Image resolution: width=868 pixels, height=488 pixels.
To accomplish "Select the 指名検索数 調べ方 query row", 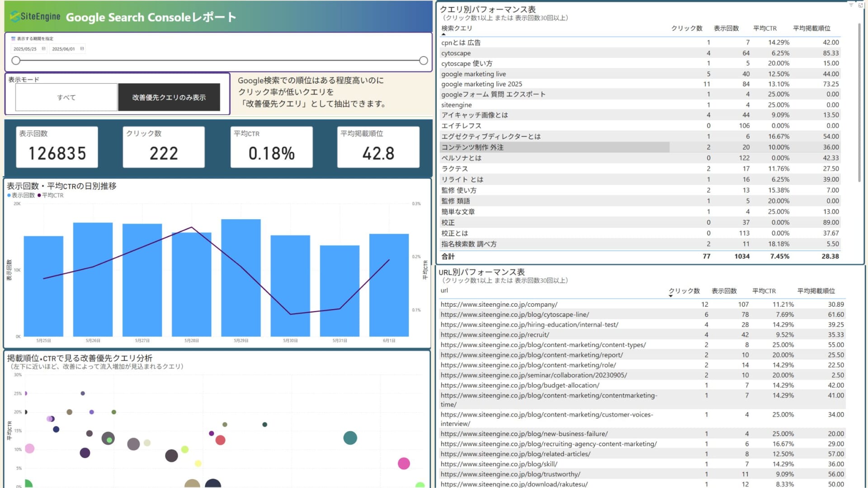I will point(640,244).
